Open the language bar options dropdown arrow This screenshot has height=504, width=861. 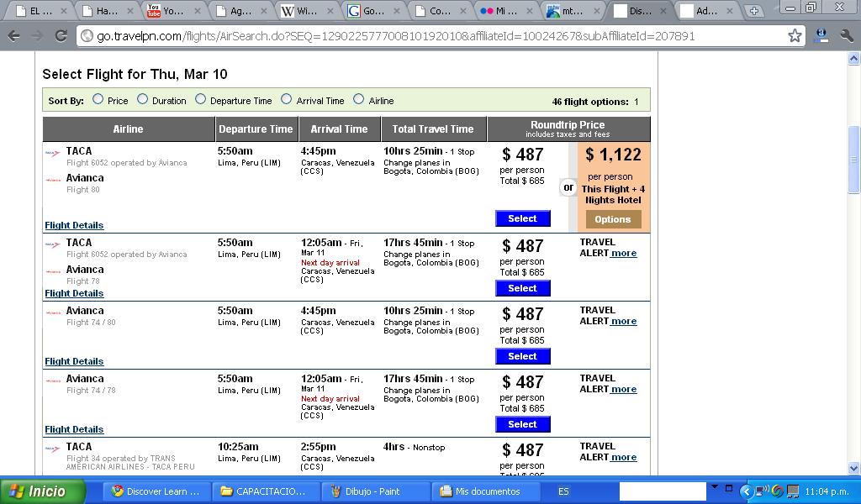pos(715,487)
